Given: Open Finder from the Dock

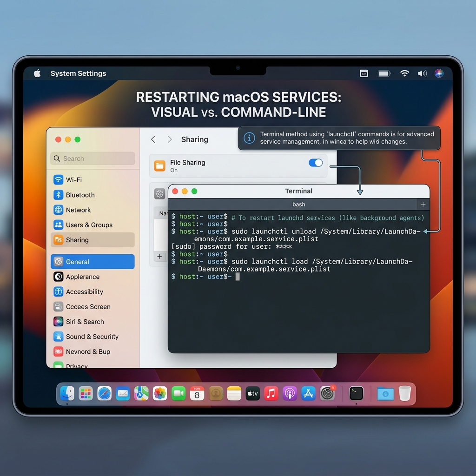Looking at the screenshot, I should 67,393.
